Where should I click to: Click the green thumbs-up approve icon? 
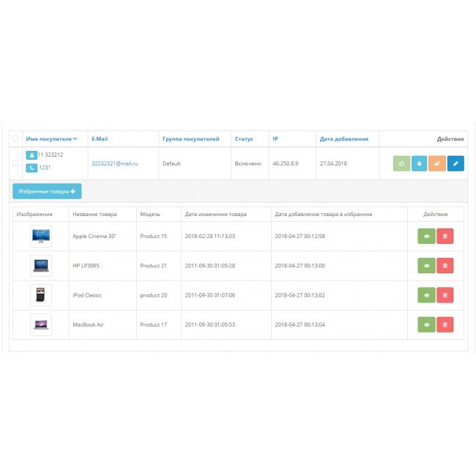401,163
